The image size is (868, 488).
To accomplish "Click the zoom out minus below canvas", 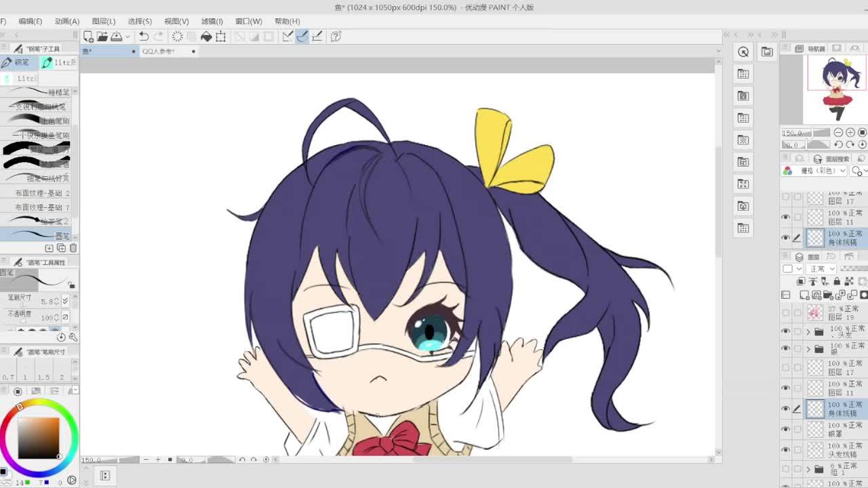I will pyautogui.click(x=145, y=460).
